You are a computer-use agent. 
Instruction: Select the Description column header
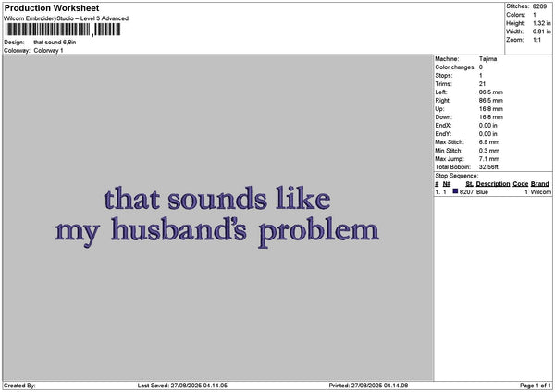(x=492, y=184)
